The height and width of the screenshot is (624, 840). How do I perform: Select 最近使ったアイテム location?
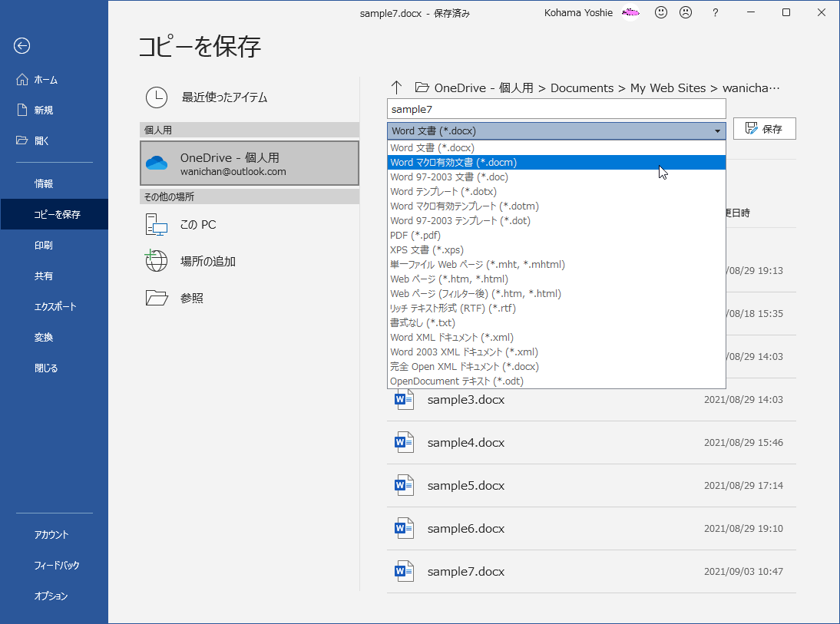coord(249,97)
